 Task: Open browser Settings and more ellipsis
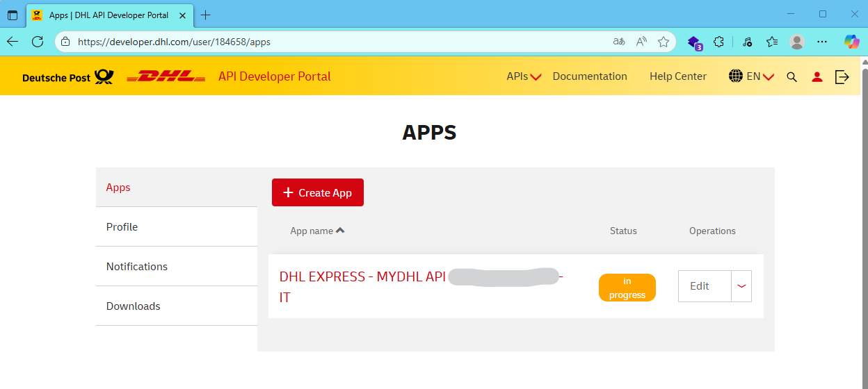(x=822, y=42)
